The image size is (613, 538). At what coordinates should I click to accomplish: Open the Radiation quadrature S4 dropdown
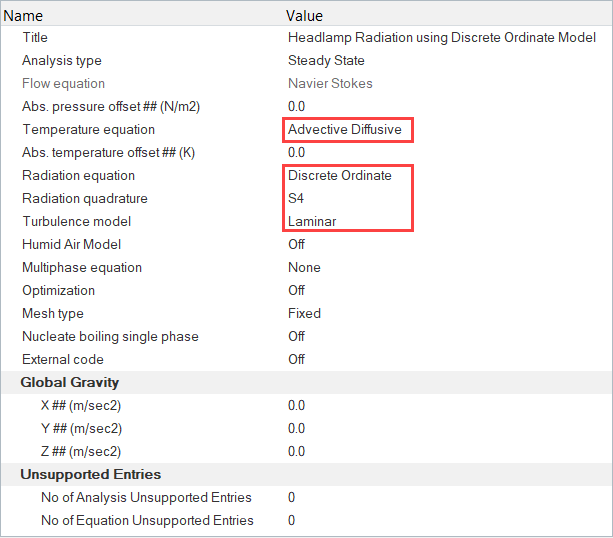(298, 199)
